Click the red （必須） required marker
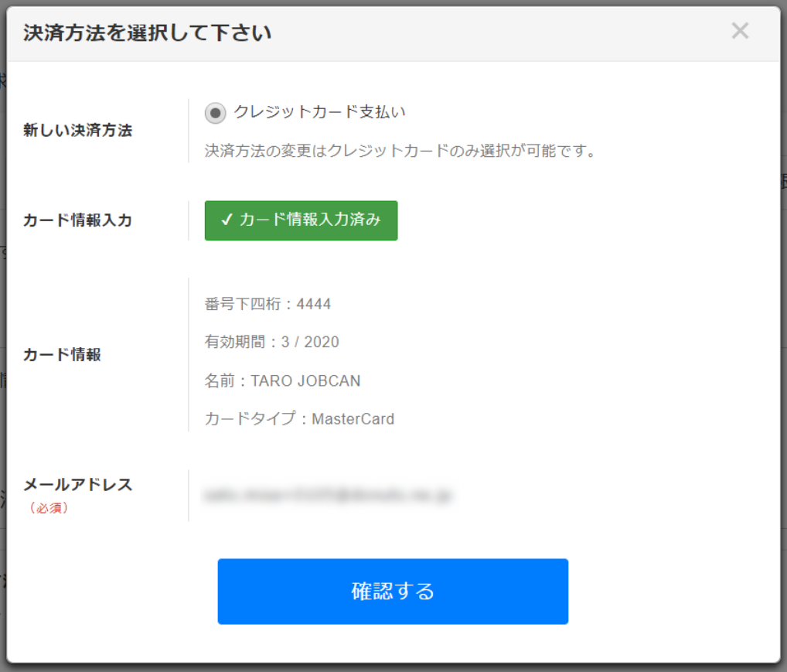This screenshot has height=672, width=787. (x=49, y=508)
